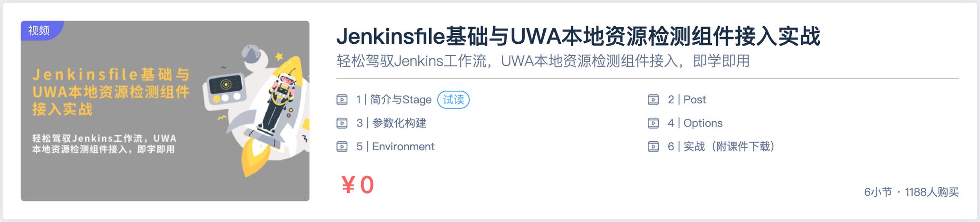Click the video icon beside 简介与Stage

point(342,100)
